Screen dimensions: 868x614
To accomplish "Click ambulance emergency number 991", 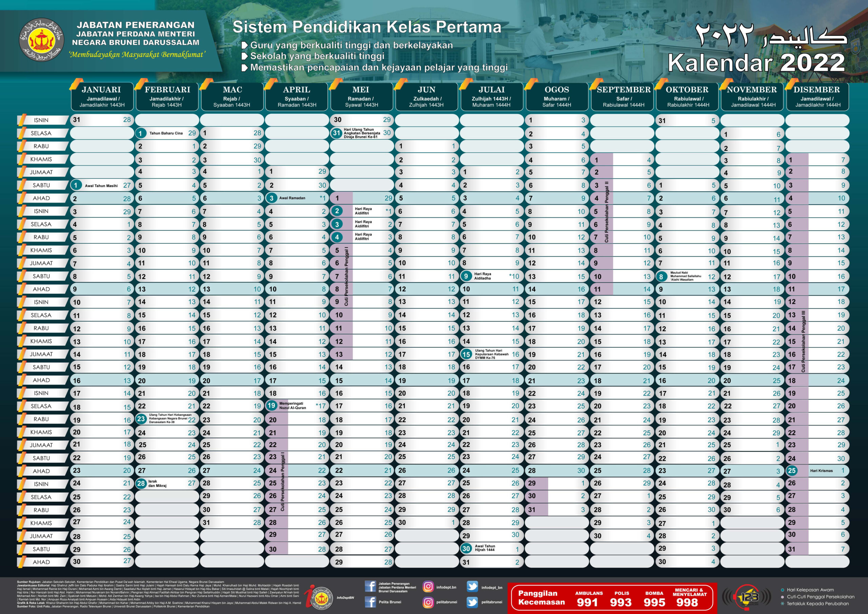I will pos(588,603).
